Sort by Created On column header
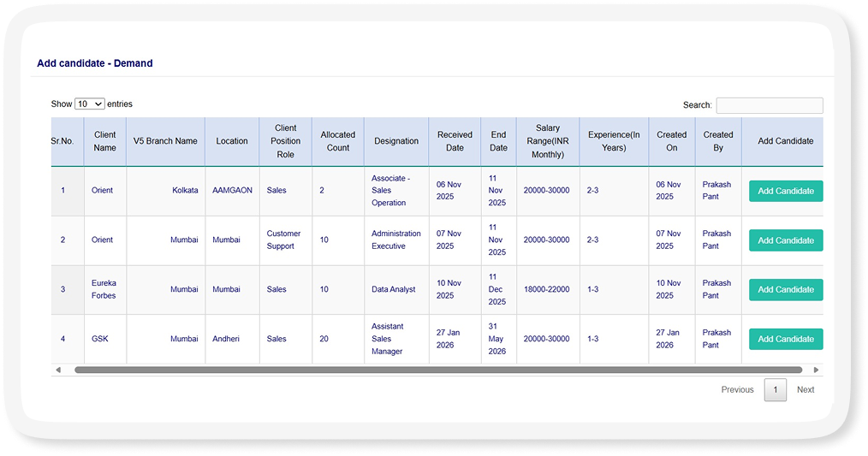868x456 pixels. tap(671, 141)
